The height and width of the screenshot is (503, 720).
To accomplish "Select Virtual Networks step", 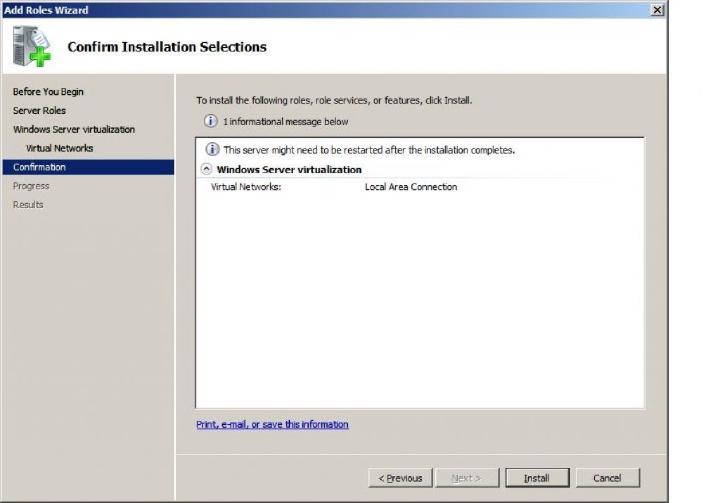I will point(60,148).
